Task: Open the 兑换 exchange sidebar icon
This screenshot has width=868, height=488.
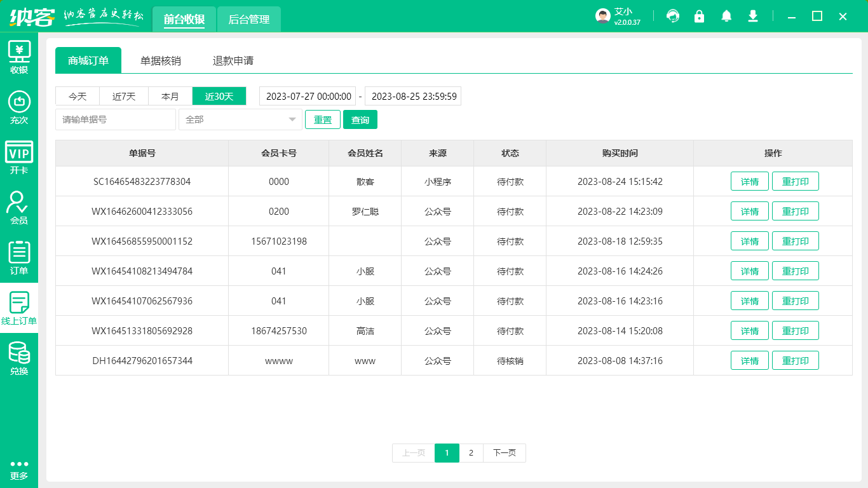Action: [19, 358]
